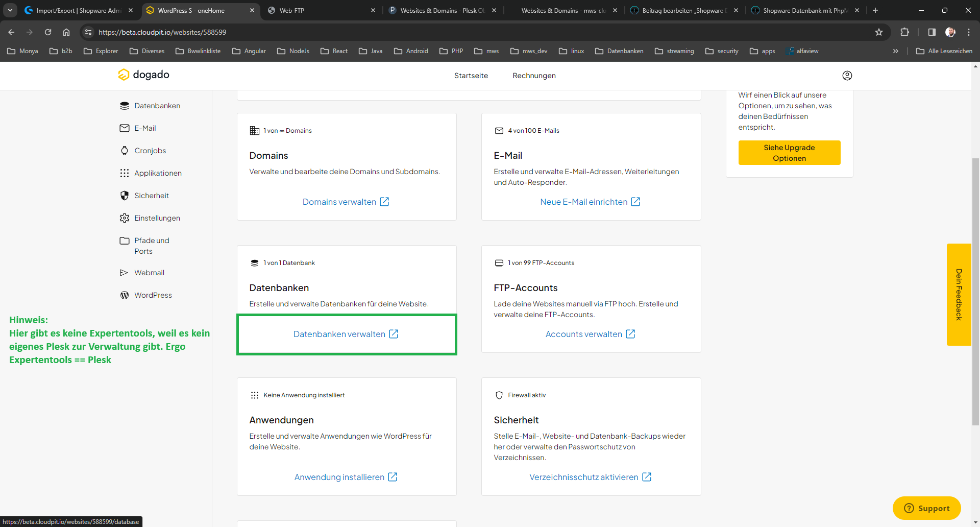Open WordPress in the sidebar
Viewport: 980px width, 527px height.
(x=153, y=295)
